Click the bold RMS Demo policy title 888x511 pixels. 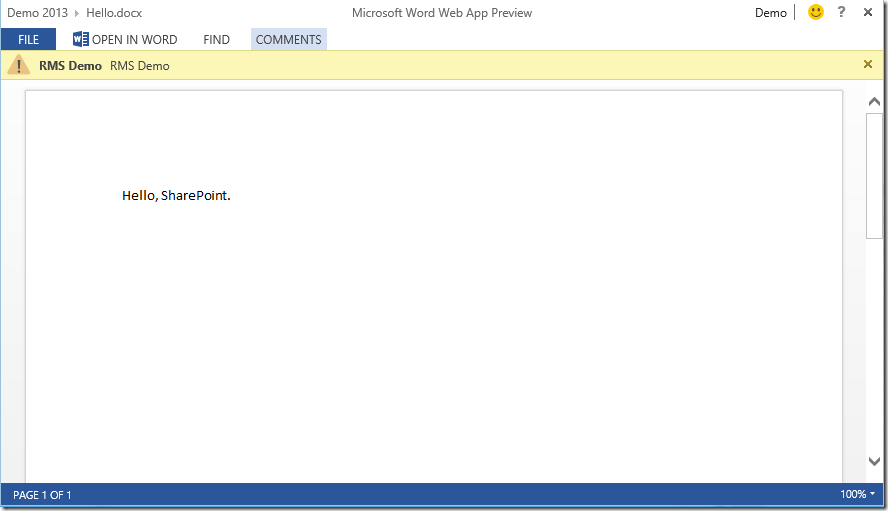[70, 66]
